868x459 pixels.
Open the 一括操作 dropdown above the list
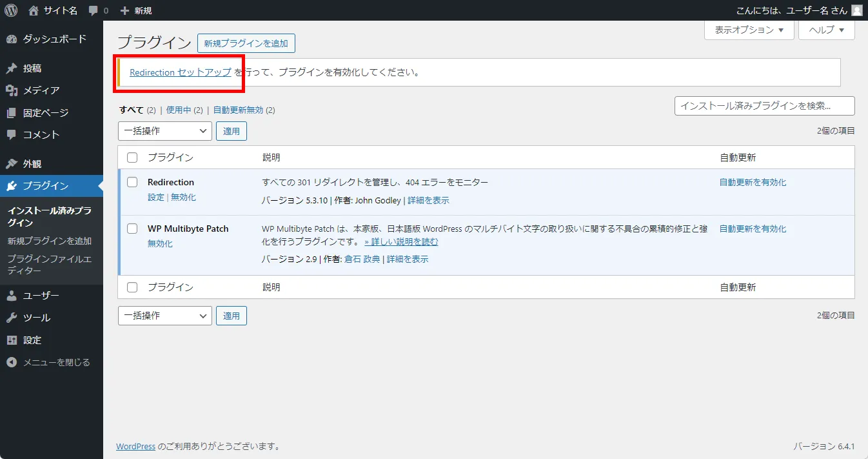(164, 131)
